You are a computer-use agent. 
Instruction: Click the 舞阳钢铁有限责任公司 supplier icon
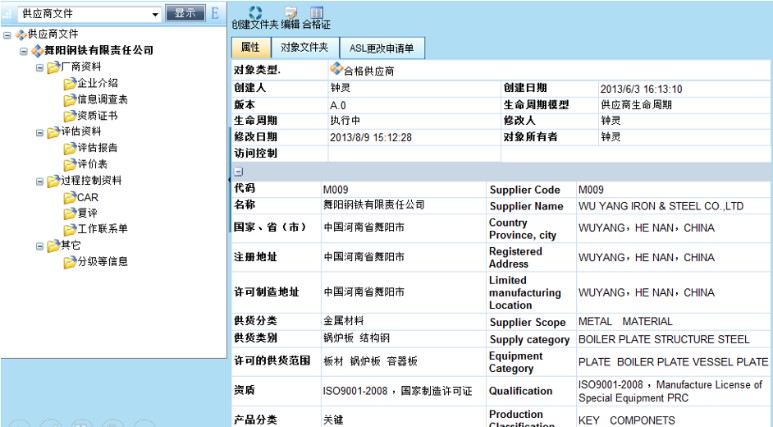point(37,51)
